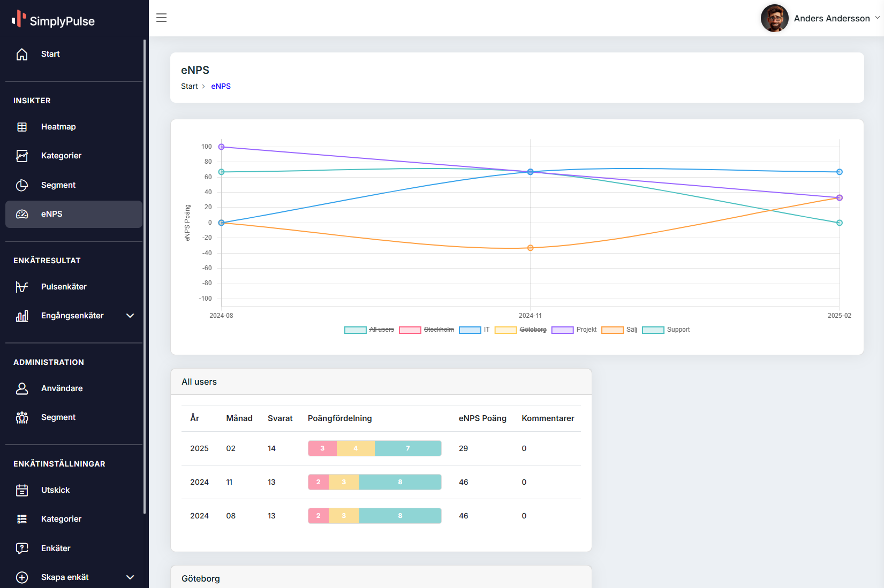
Task: Click the eNPS breadcrumb link
Action: click(221, 86)
